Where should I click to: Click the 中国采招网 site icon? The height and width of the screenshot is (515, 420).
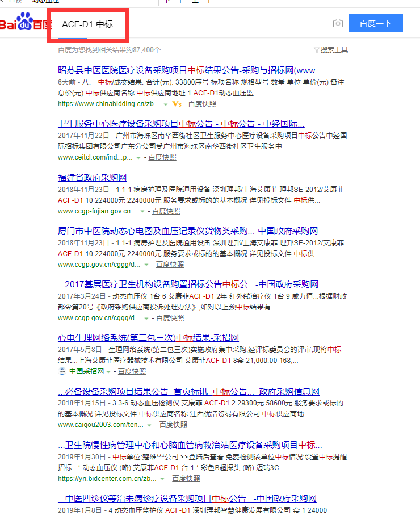coord(62,371)
